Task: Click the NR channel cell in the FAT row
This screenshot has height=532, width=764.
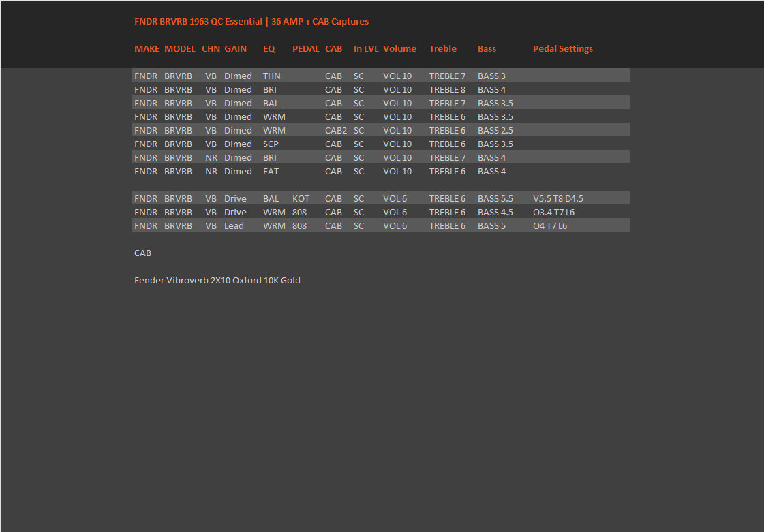Action: (x=211, y=172)
